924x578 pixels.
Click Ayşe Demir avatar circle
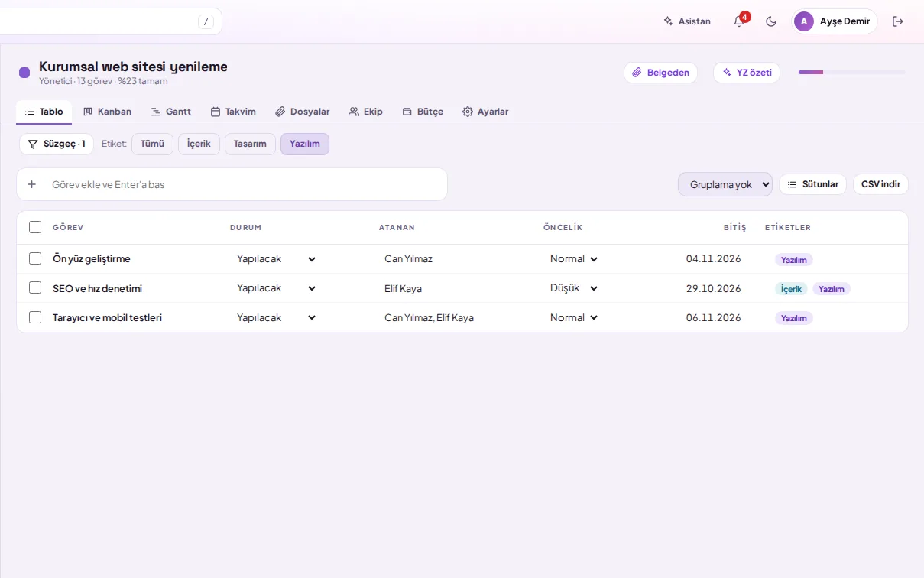pyautogui.click(x=803, y=21)
